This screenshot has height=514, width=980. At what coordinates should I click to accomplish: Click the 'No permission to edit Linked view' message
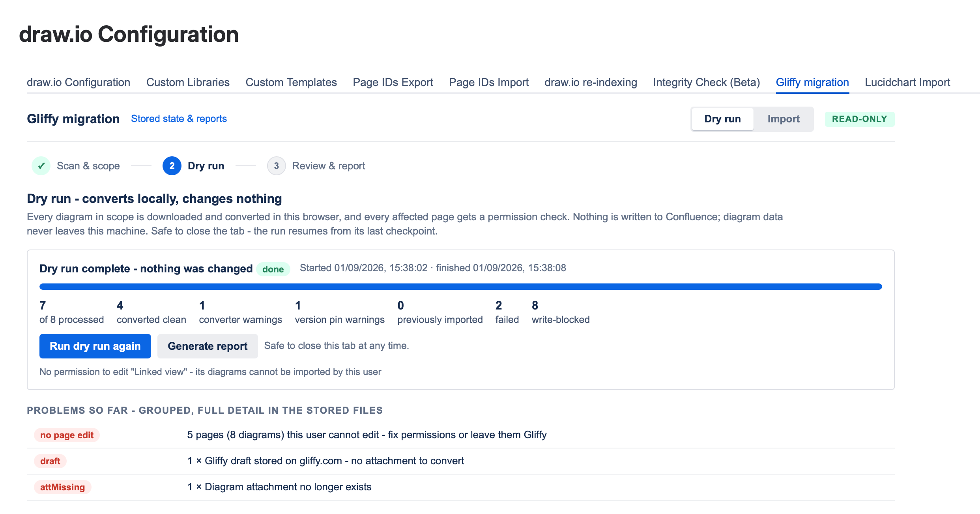(x=210, y=372)
